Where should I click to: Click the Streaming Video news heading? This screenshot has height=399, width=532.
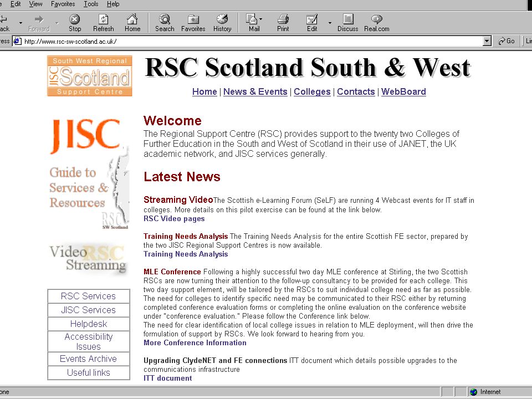click(178, 199)
